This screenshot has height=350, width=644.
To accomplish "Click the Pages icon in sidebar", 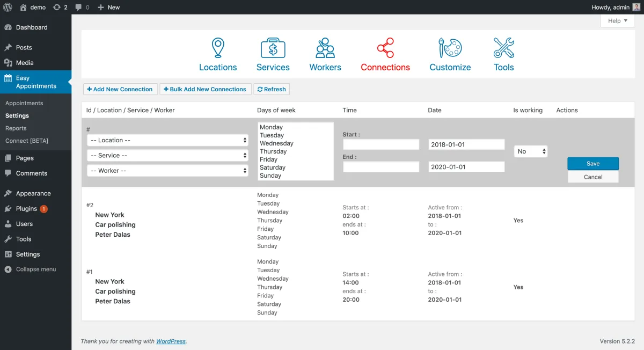I will point(8,158).
